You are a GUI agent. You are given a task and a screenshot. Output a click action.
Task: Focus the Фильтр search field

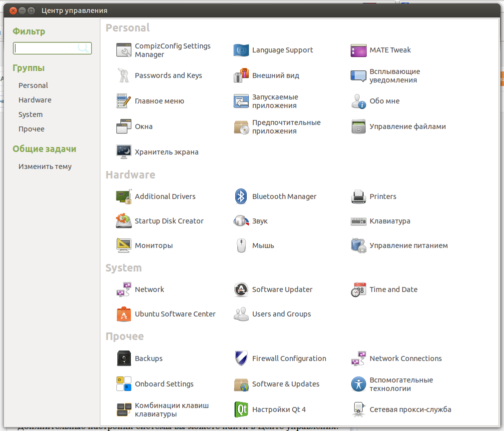click(x=52, y=48)
